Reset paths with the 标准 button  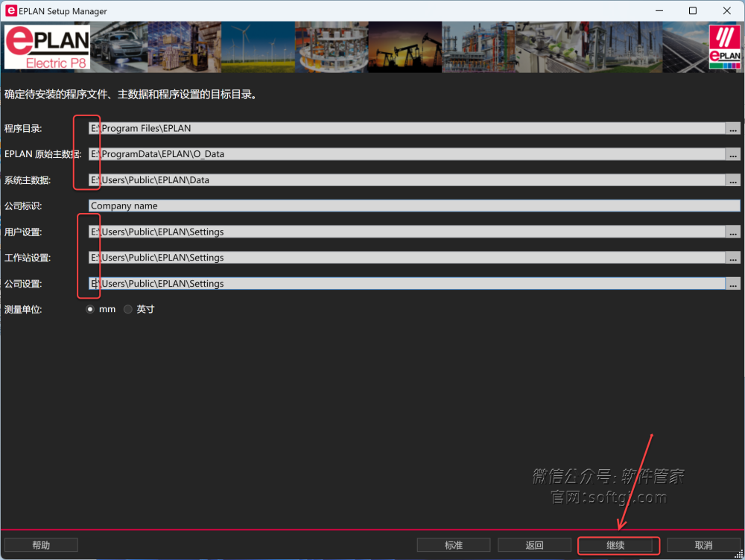(454, 545)
